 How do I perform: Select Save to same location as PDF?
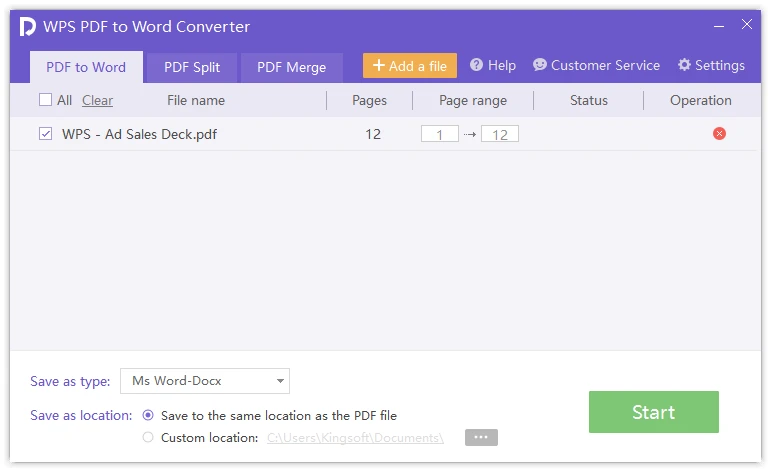coord(149,415)
